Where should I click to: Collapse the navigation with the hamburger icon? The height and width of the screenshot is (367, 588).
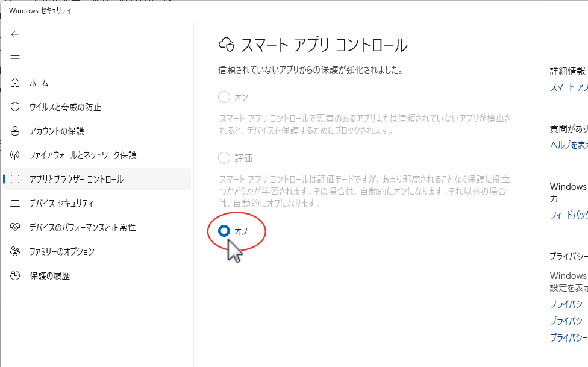click(15, 58)
